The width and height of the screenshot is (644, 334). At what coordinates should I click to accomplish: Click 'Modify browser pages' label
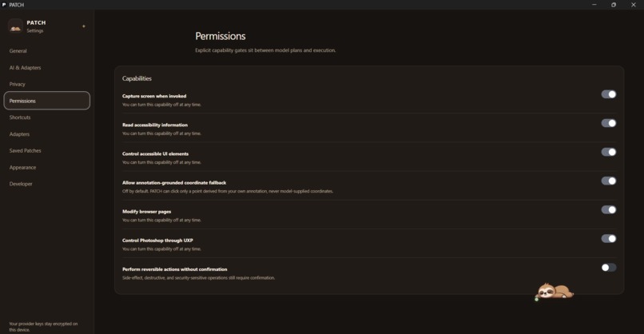click(147, 211)
